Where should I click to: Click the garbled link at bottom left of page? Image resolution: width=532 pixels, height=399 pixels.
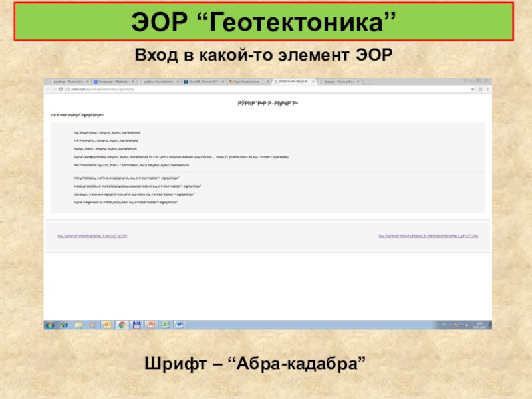point(92,236)
